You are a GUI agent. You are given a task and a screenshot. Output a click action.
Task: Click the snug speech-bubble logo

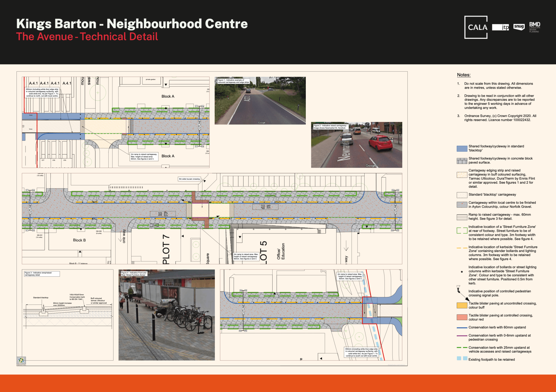[x=519, y=27]
